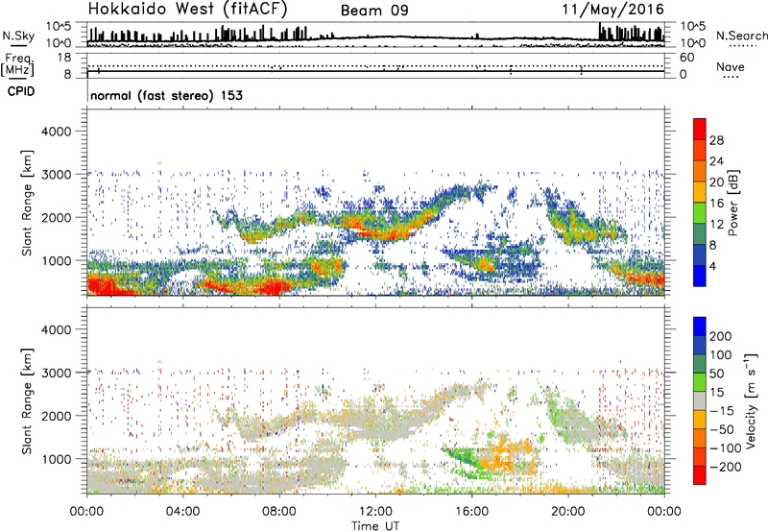
Task: Click the "18" frequency axis tick
Action: (x=64, y=58)
